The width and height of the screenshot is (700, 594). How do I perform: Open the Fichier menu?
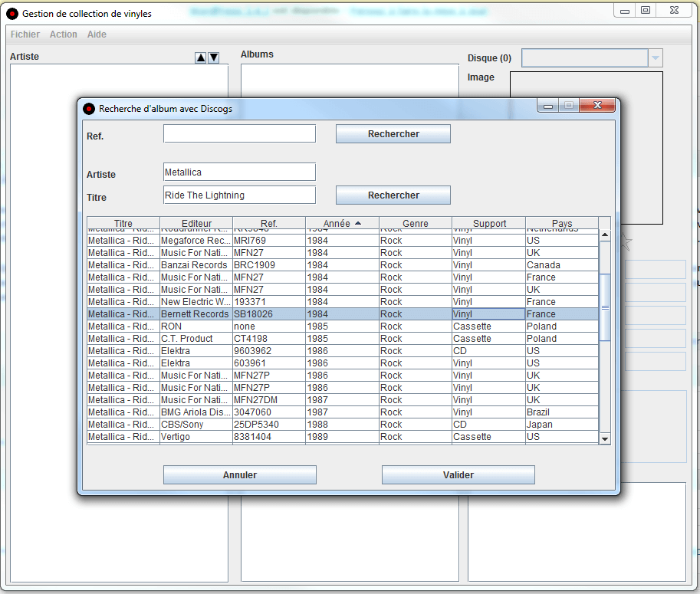pyautogui.click(x=25, y=34)
